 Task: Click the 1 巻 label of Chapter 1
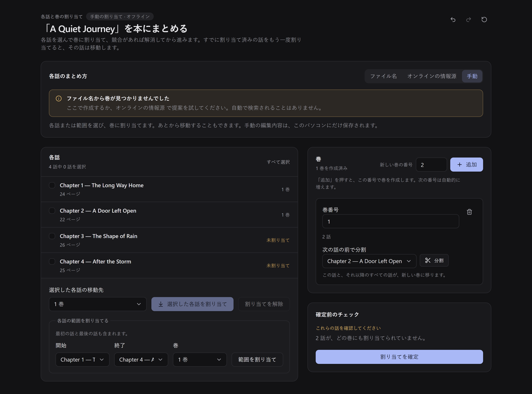[x=285, y=189]
